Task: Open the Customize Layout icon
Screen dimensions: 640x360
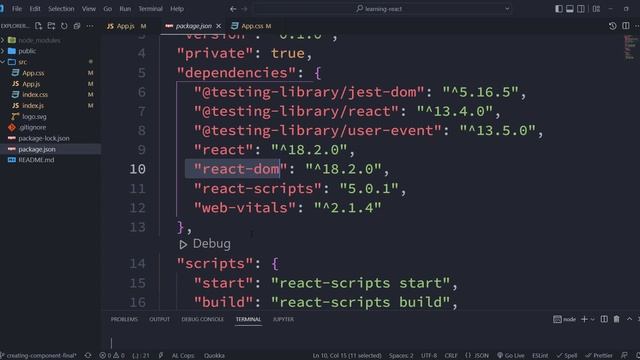Action: 596,9
